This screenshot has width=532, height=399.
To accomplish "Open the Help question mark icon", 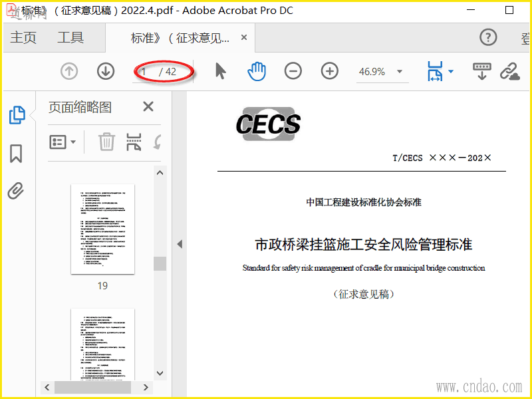I will click(x=488, y=37).
